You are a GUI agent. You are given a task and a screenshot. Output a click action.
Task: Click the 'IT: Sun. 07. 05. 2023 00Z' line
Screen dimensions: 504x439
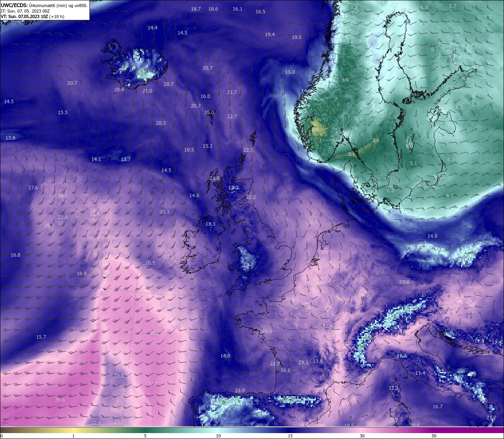click(x=25, y=11)
